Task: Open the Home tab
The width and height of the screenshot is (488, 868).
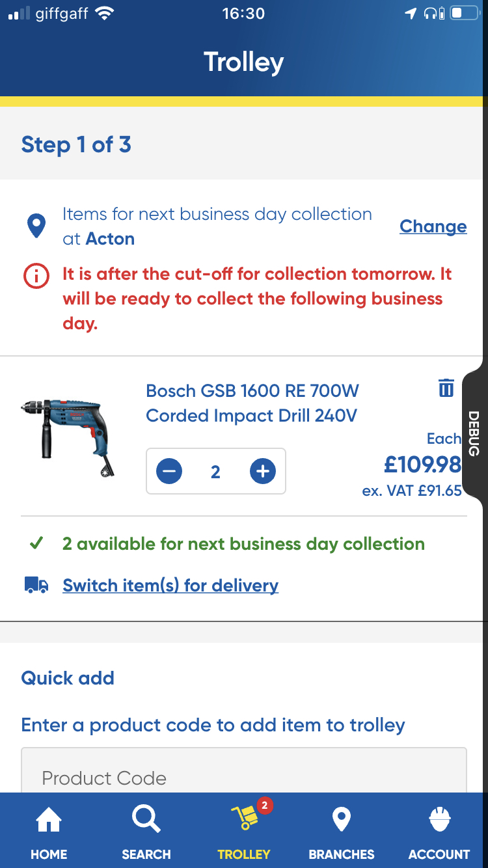Action: coord(49,830)
